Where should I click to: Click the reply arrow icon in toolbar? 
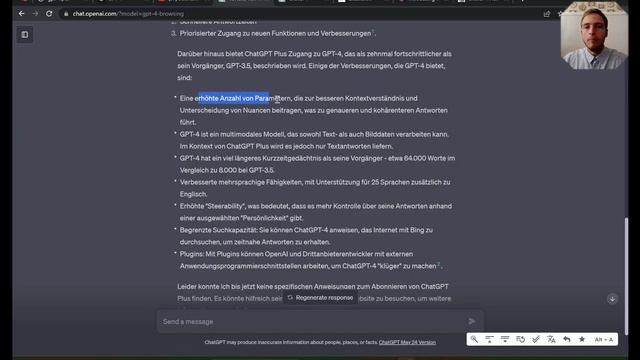click(x=567, y=339)
